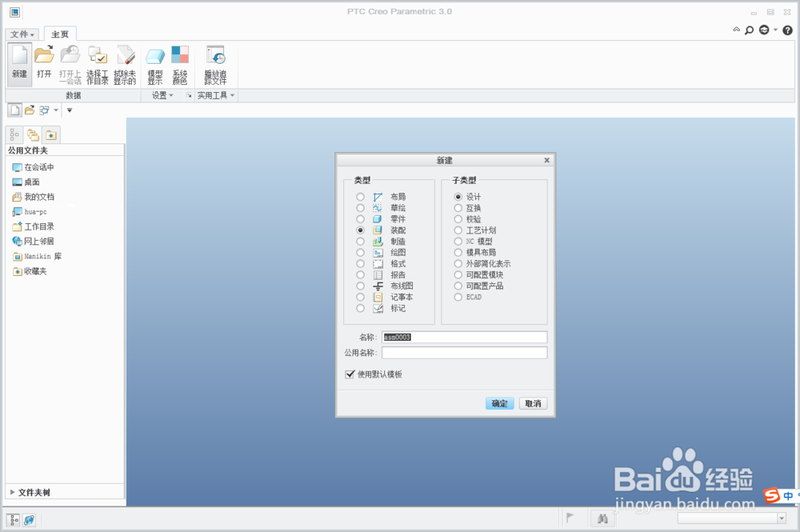The image size is (800, 532).
Task: Switch to the 主页 ribbon tab
Action: coord(60,34)
